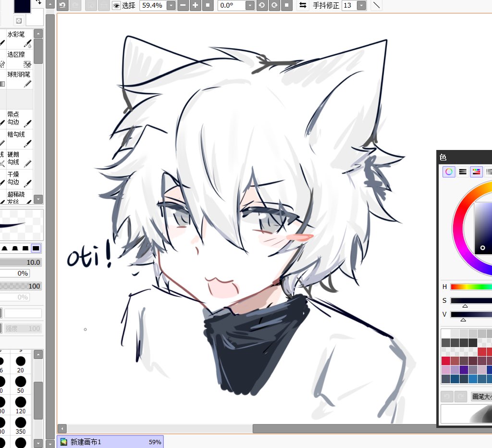Pick brush size 50 preset
Viewport: 492px width, 448px height.
coord(20,384)
